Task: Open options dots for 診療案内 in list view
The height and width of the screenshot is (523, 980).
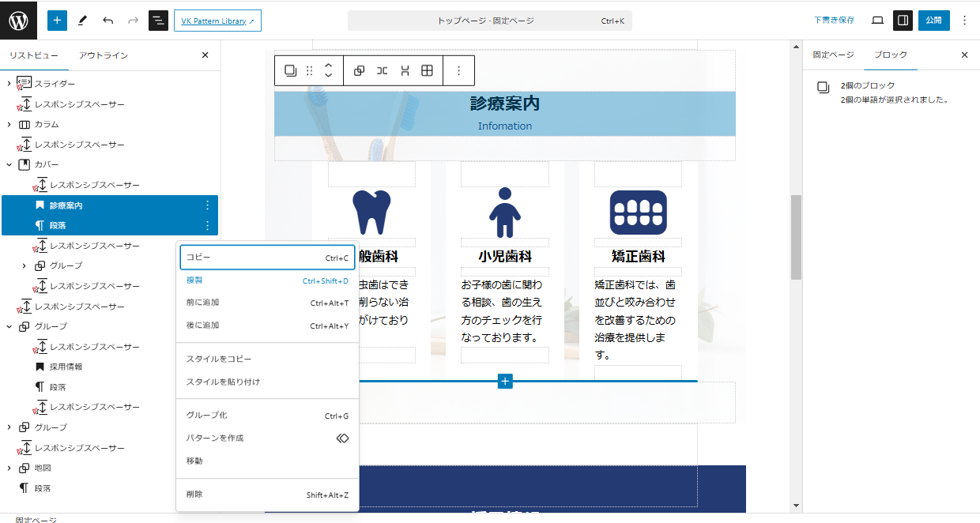Action: click(208, 205)
